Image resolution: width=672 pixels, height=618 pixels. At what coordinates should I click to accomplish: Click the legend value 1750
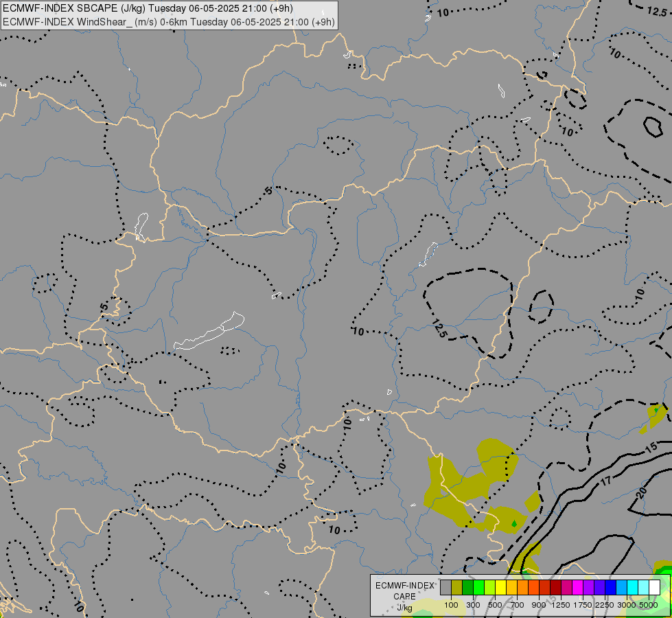point(583,605)
